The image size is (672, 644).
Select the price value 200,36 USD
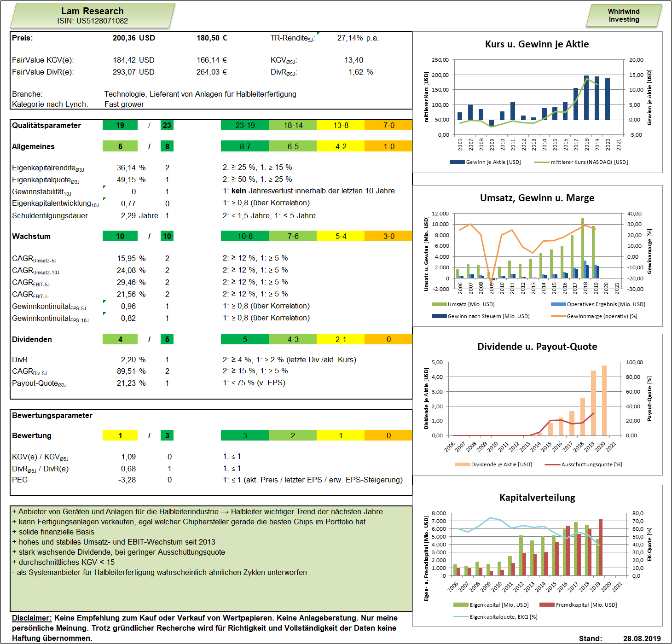tap(133, 38)
